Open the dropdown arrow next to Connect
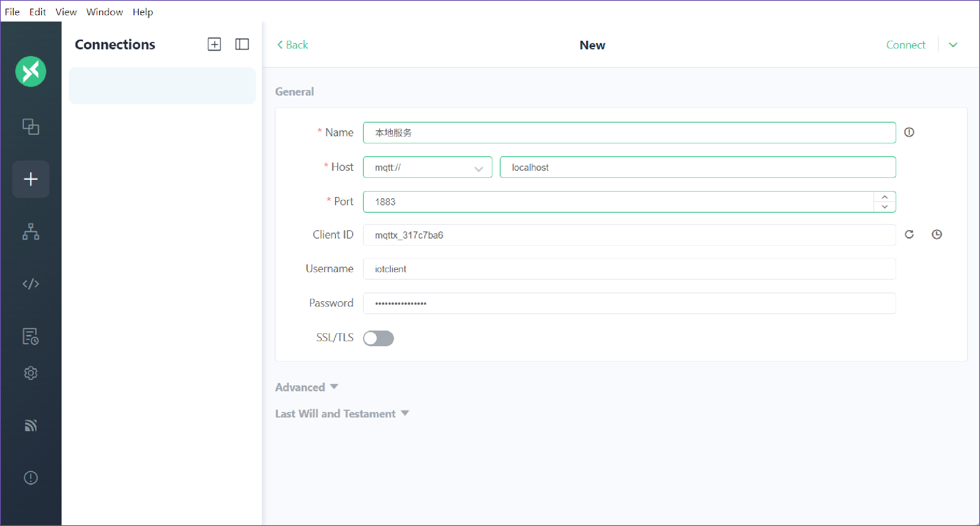This screenshot has height=526, width=980. click(x=953, y=45)
